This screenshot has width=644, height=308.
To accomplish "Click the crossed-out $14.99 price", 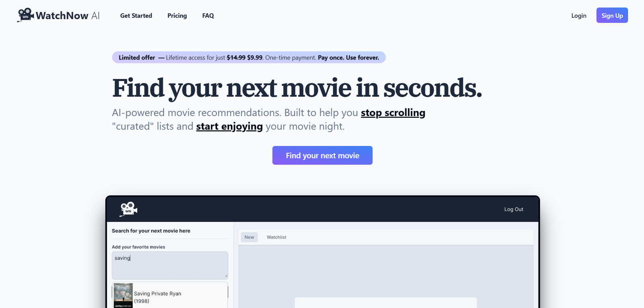I will (236, 58).
